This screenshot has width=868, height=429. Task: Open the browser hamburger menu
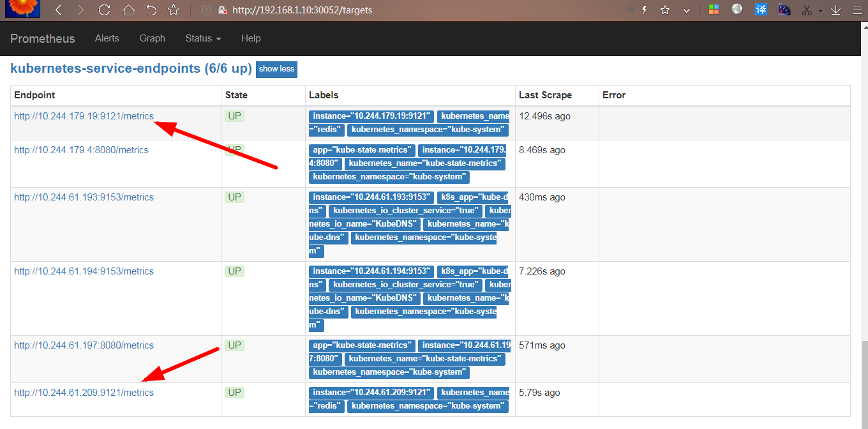click(x=857, y=10)
